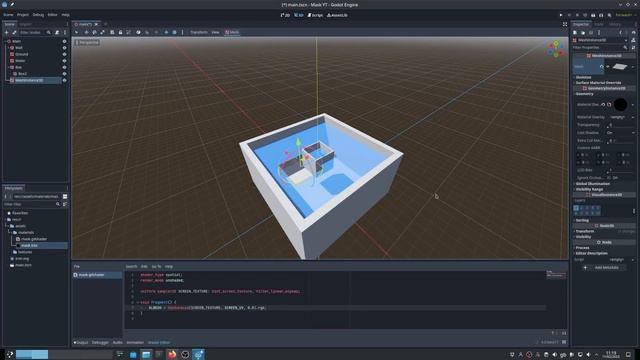This screenshot has height=360, width=640.
Task: Hide the Water node
Action: pyautogui.click(x=64, y=61)
